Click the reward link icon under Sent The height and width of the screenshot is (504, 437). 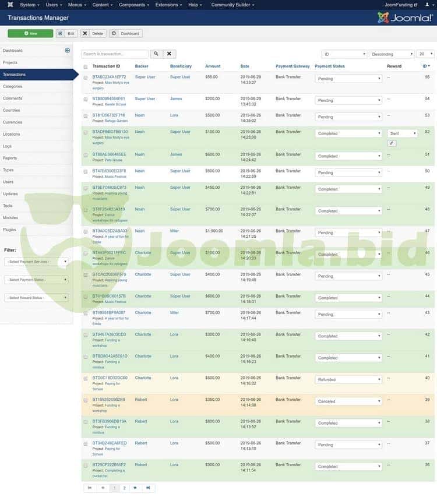tap(392, 143)
